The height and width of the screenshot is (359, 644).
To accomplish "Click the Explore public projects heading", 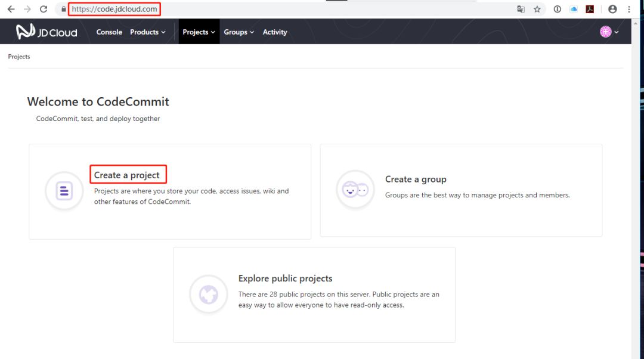I will 286,278.
